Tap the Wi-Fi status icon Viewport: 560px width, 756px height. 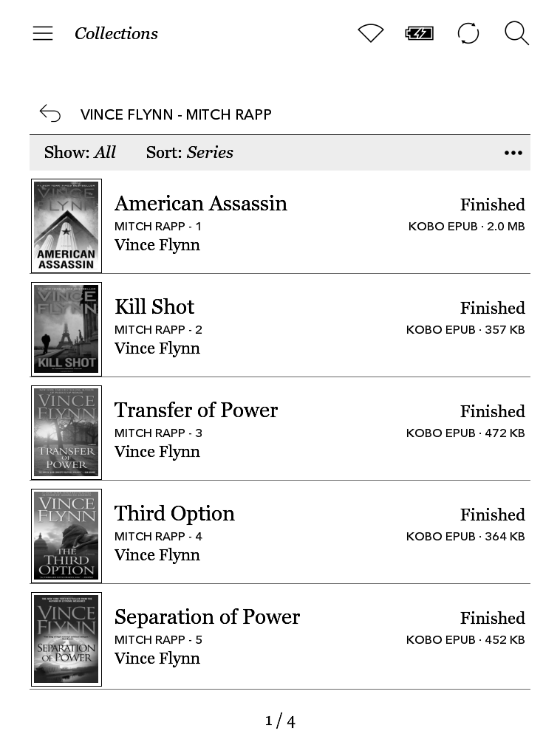(x=370, y=33)
